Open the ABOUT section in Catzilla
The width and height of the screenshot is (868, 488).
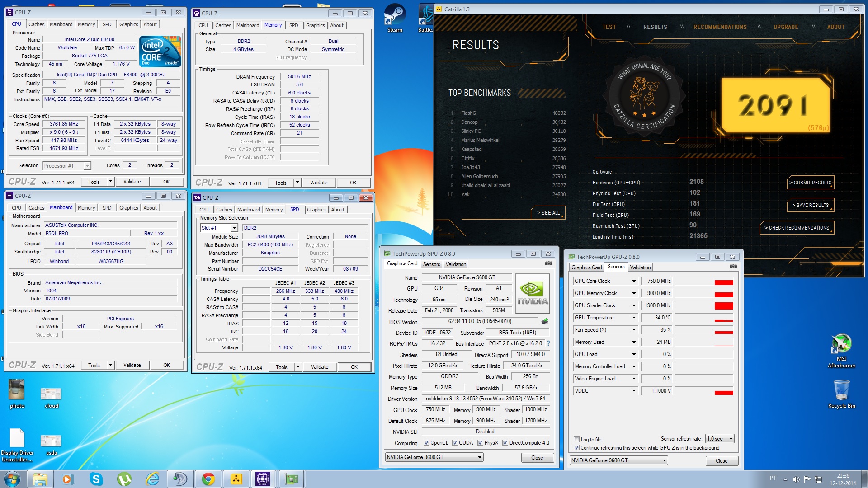pos(836,27)
